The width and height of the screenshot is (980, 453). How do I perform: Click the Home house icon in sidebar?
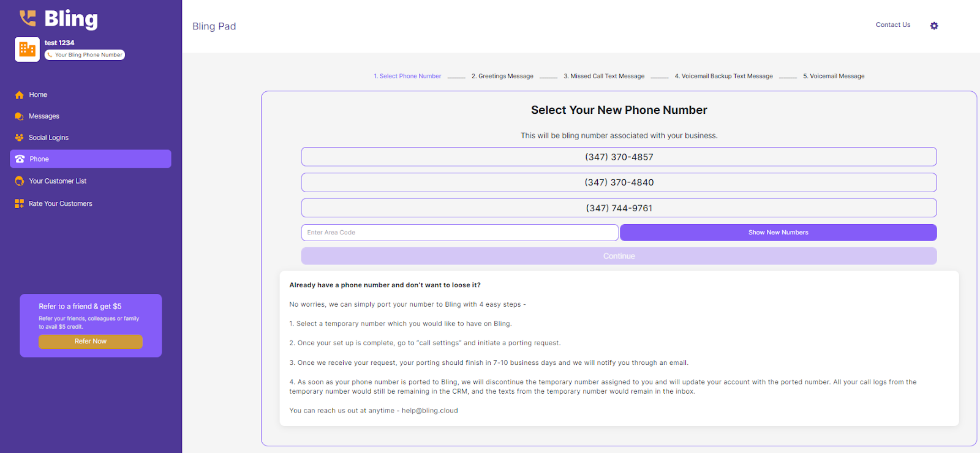click(20, 95)
